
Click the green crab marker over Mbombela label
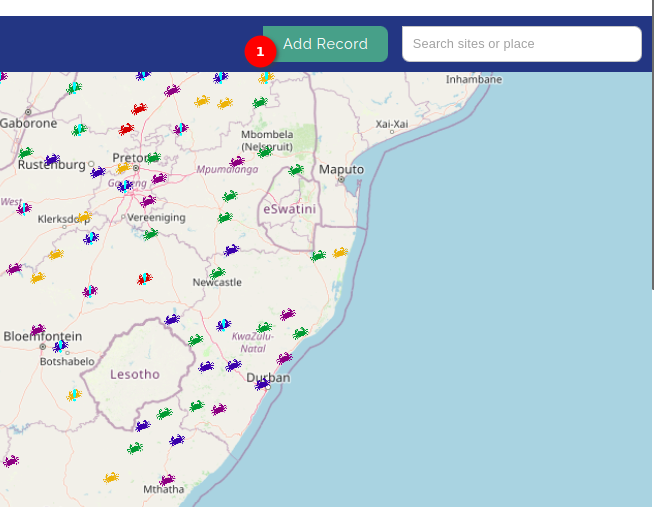pyautogui.click(x=264, y=153)
